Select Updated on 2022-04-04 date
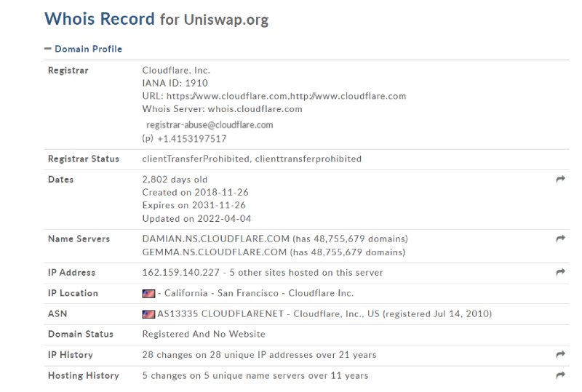This screenshot has width=582, height=392. [196, 219]
